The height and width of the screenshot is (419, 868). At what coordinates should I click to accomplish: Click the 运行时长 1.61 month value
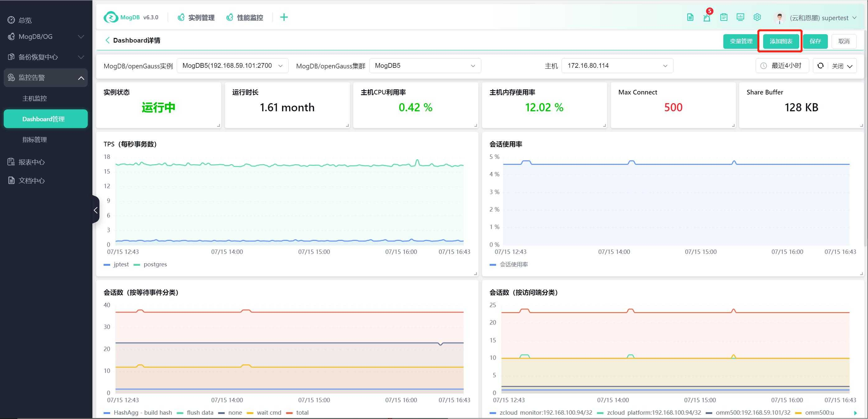coord(287,107)
